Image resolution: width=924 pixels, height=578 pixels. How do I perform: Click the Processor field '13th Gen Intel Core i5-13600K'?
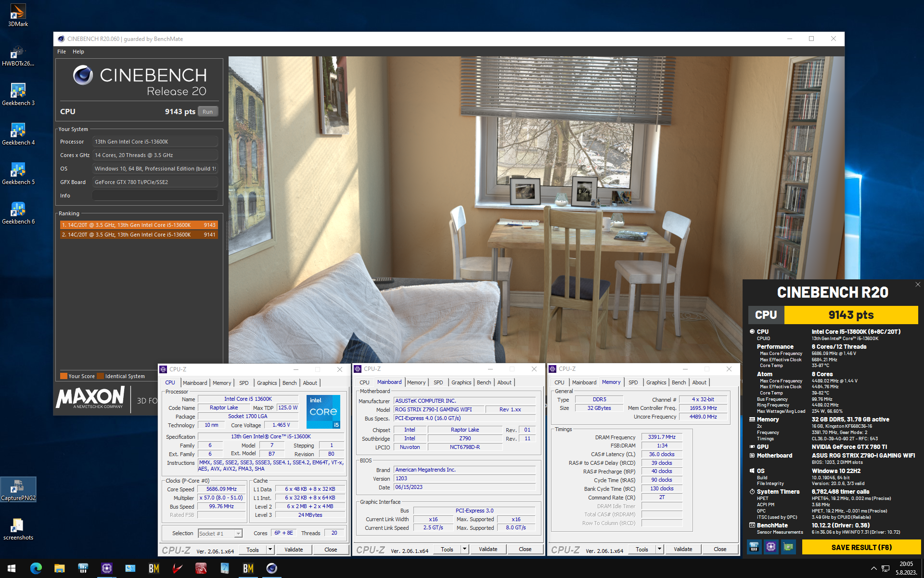pos(155,142)
